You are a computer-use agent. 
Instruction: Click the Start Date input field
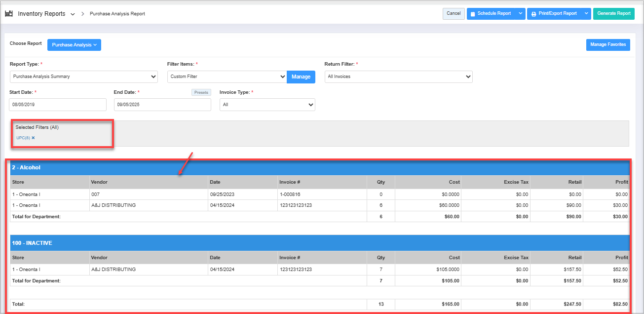click(58, 105)
